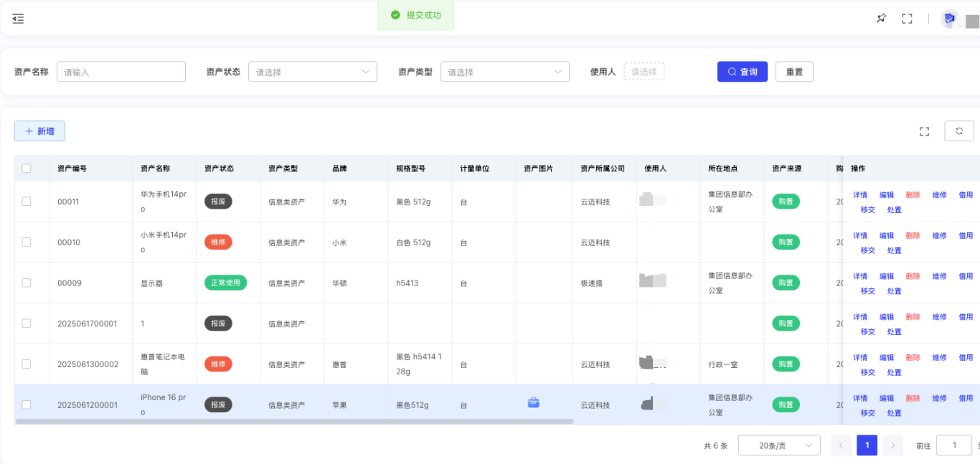Open 详情 for asset 2025061200001
This screenshot has width=980, height=464.
[860, 398]
